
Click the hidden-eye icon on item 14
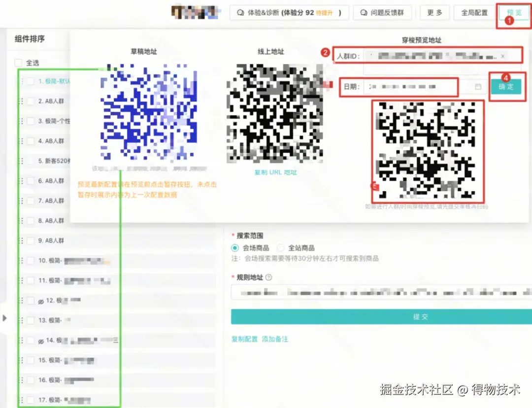(x=41, y=341)
